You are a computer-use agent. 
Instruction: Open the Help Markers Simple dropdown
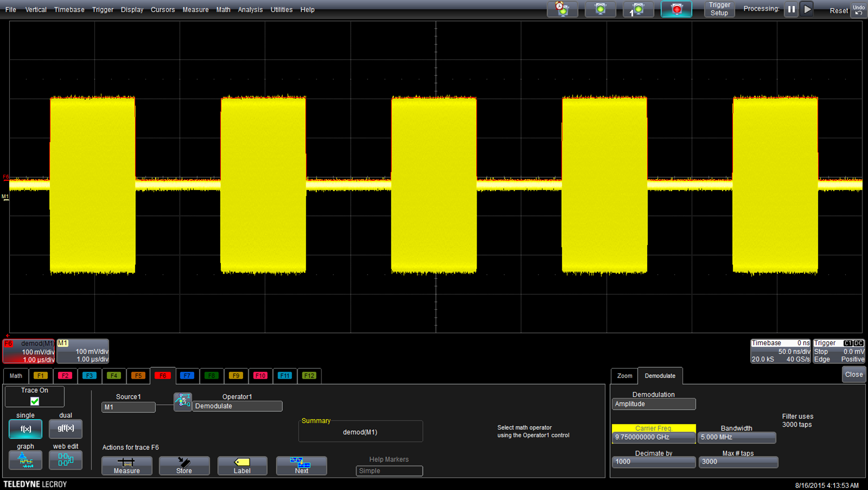coord(389,471)
